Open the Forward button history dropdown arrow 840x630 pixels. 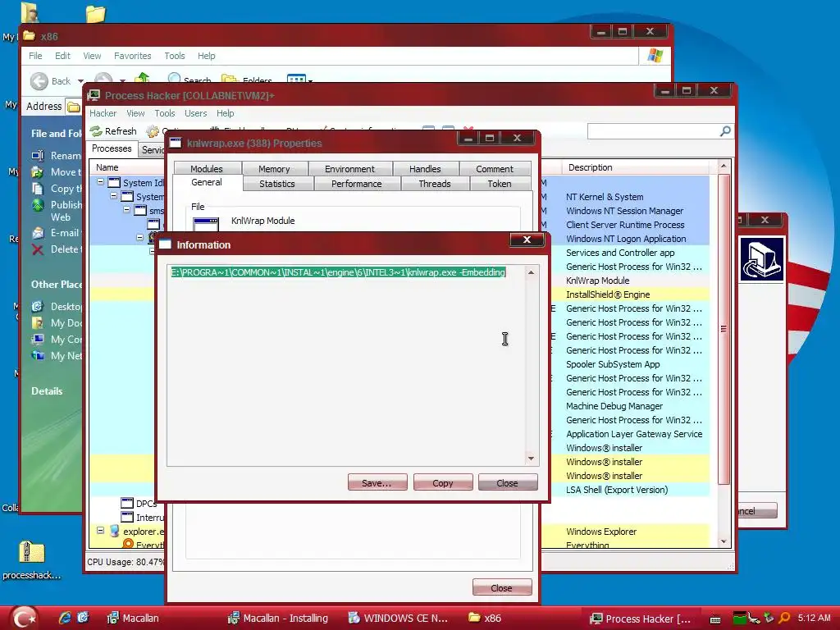click(123, 81)
